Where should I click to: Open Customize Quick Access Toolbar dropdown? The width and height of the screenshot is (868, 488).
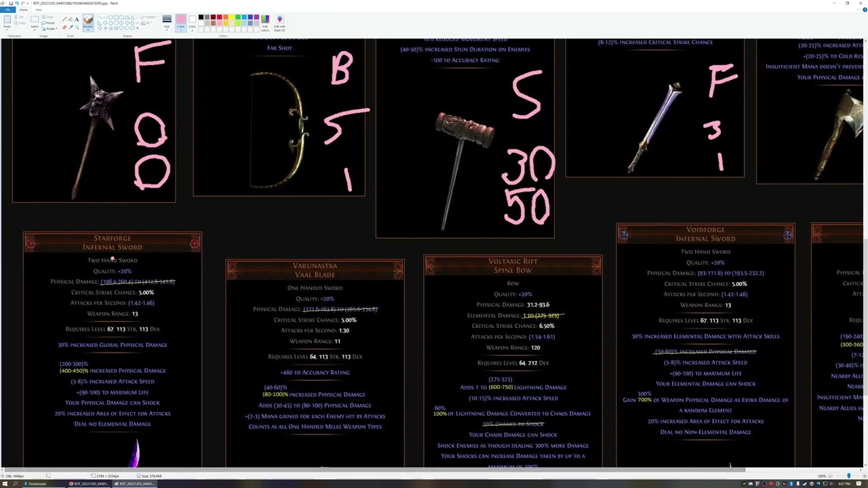(28, 3)
